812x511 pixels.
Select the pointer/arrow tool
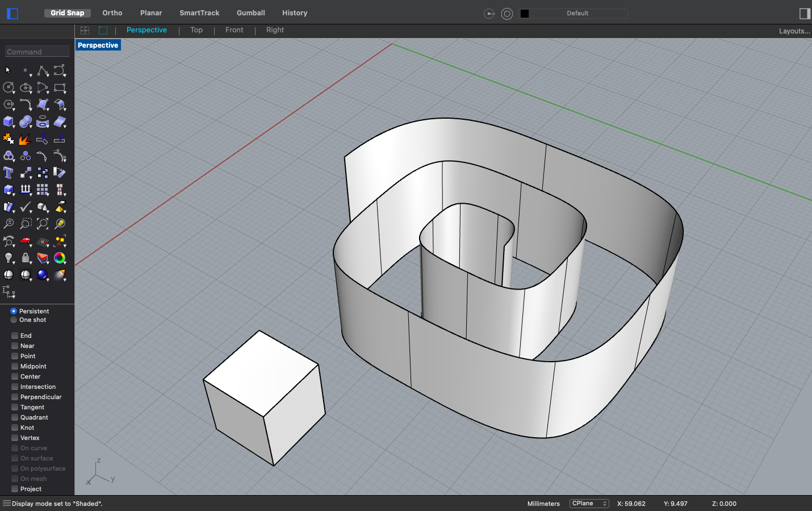click(8, 70)
